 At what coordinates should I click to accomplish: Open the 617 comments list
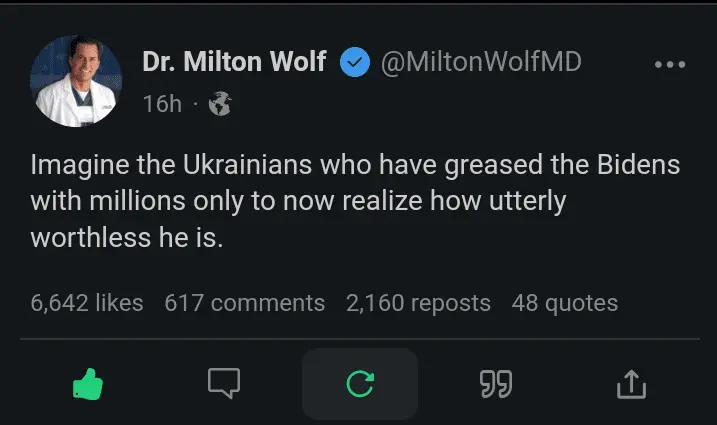click(244, 302)
